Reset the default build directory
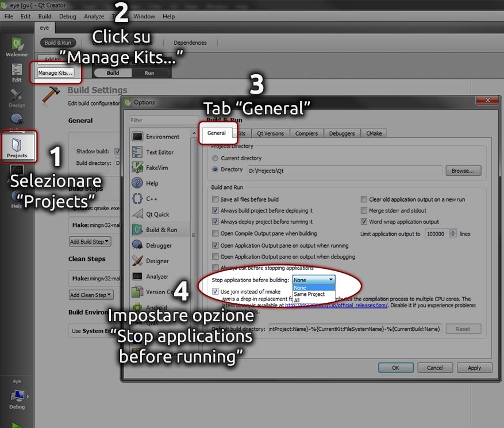 [463, 329]
